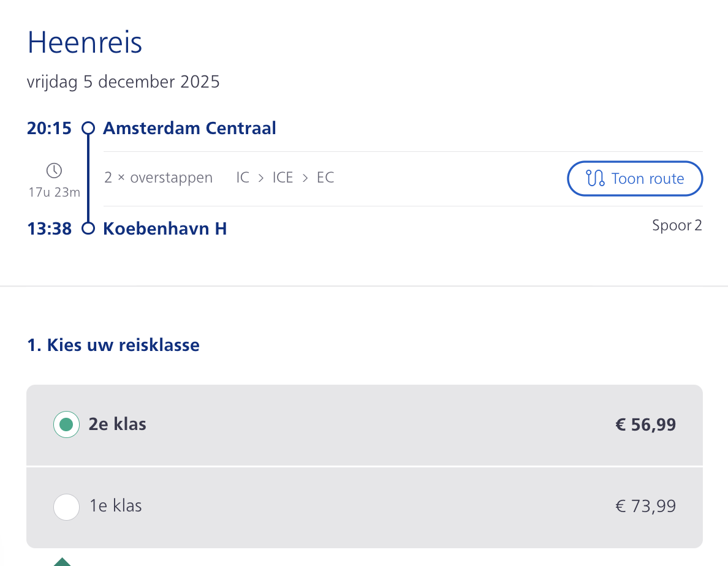
Task: Click the clock icon above 17u 23m
Action: [x=55, y=170]
